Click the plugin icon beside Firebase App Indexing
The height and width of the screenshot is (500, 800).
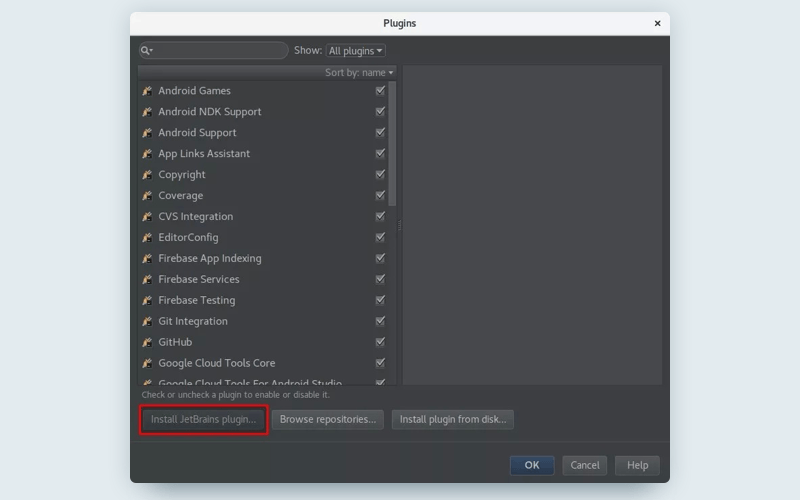pos(147,258)
